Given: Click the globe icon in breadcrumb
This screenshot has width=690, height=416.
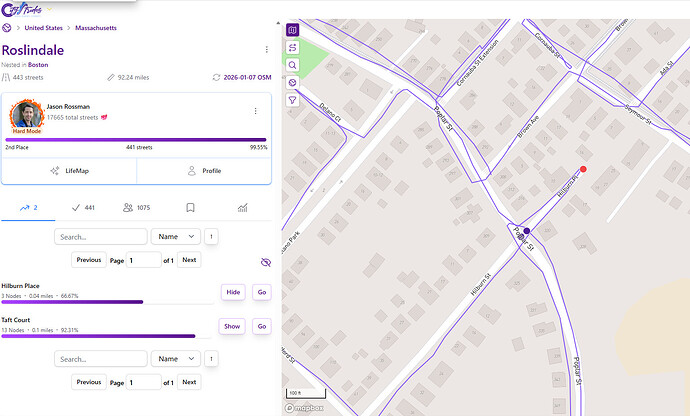Looking at the screenshot, I should pos(7,27).
